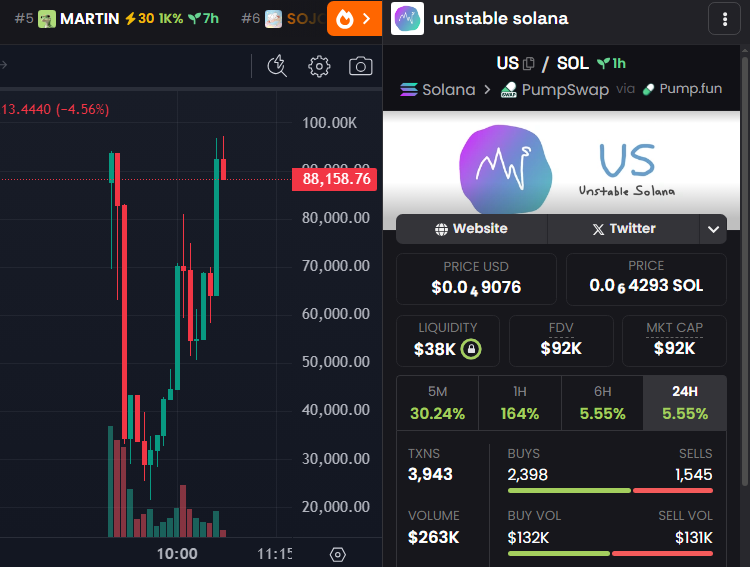Click the liquidity lock icon
The height and width of the screenshot is (567, 750).
[x=471, y=349]
